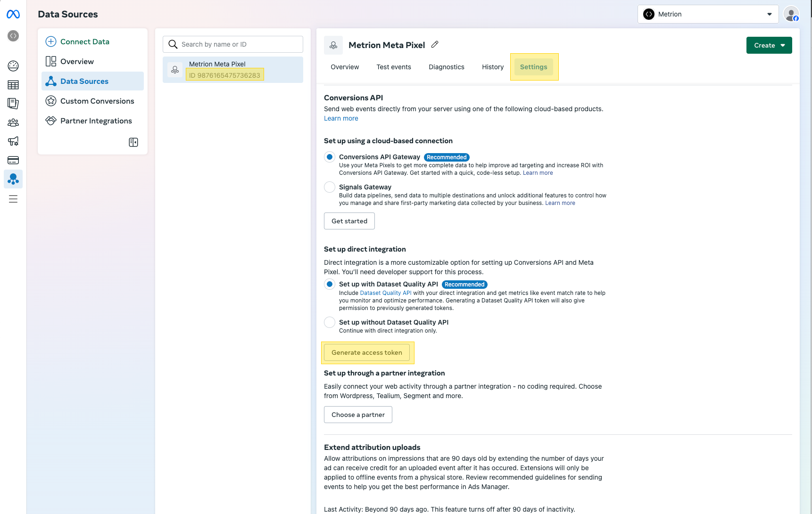The image size is (812, 514).
Task: Click the pixel icon in the dataset list
Action: [x=175, y=70]
